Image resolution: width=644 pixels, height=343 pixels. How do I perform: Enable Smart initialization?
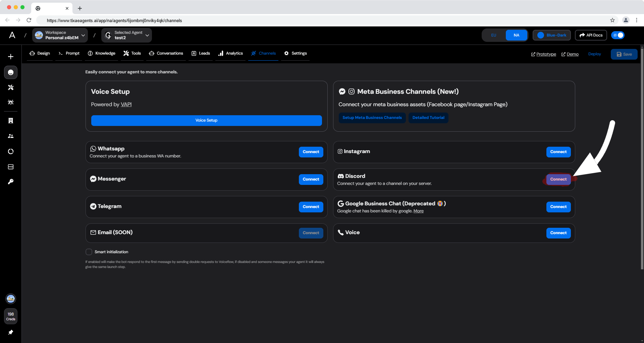[89, 252]
